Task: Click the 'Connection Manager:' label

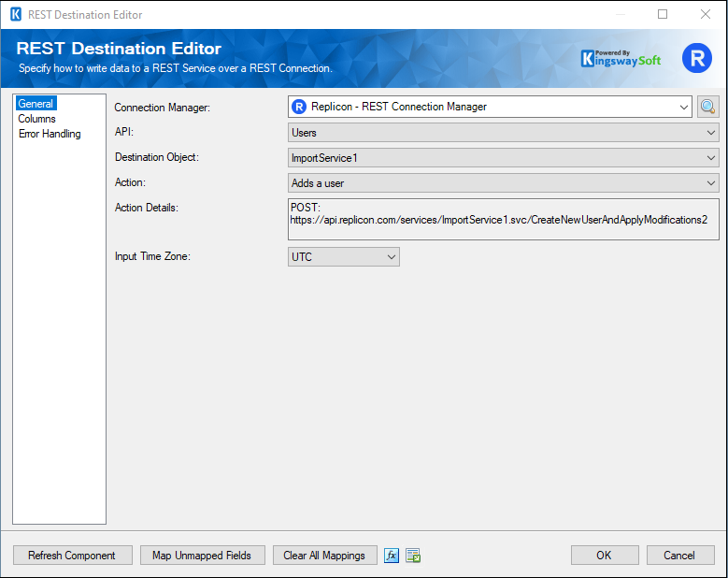Action: click(162, 108)
